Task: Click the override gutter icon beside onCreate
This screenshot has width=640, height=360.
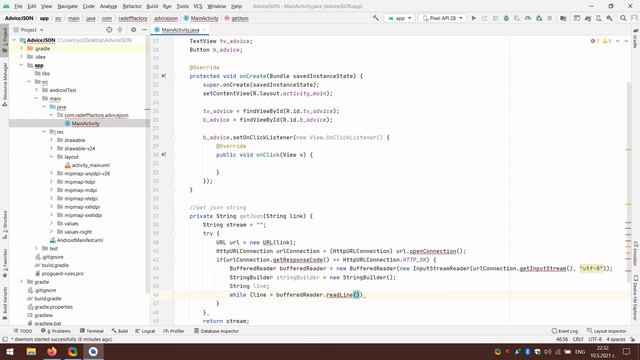Action: (x=164, y=76)
